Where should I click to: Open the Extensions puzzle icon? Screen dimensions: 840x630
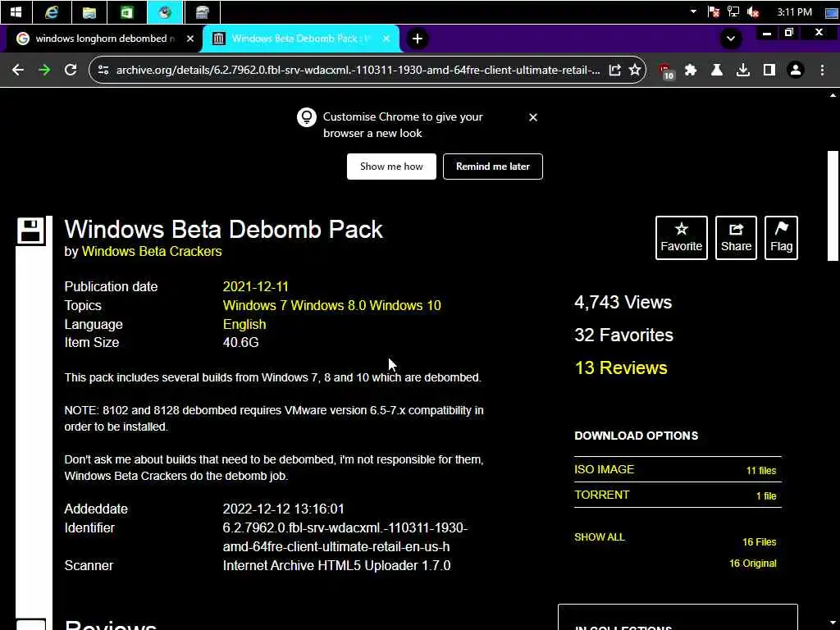tap(691, 71)
